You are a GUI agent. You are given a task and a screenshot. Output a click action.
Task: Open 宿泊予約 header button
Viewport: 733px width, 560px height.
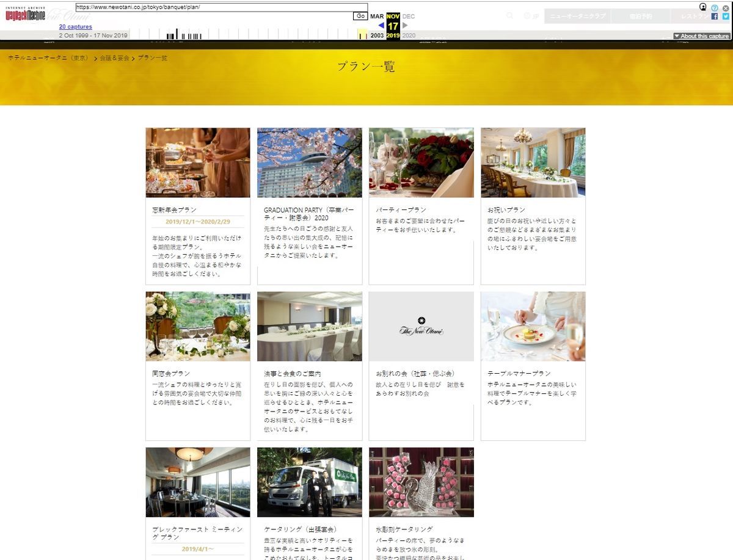[x=641, y=16]
